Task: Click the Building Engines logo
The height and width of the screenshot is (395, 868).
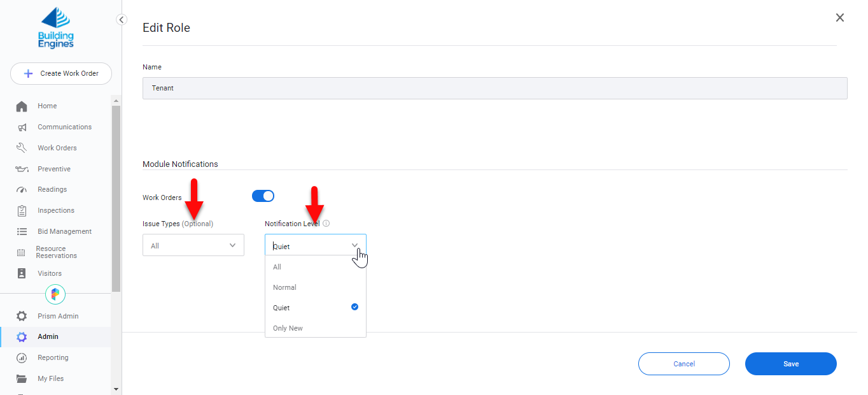Action: pos(56,28)
